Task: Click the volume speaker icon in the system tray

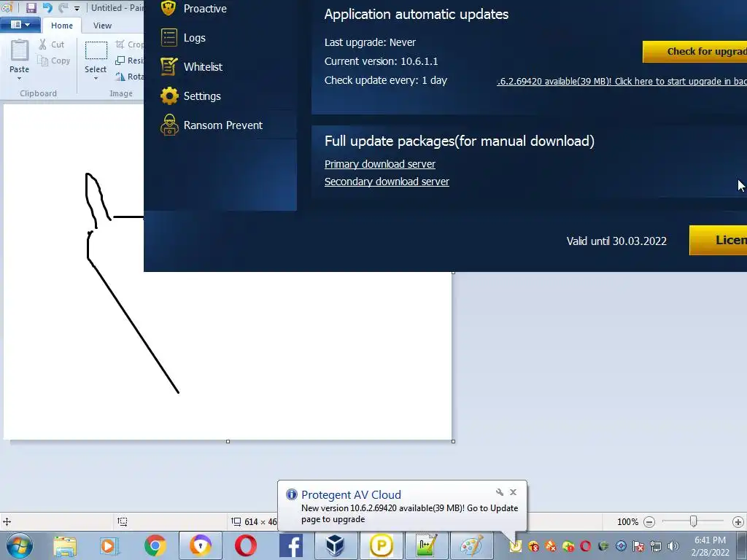Action: click(x=673, y=546)
